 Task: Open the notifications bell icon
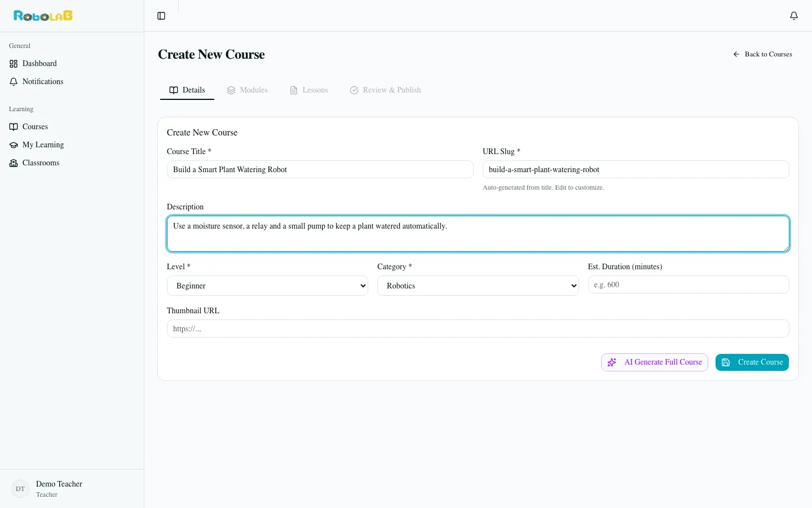point(794,16)
